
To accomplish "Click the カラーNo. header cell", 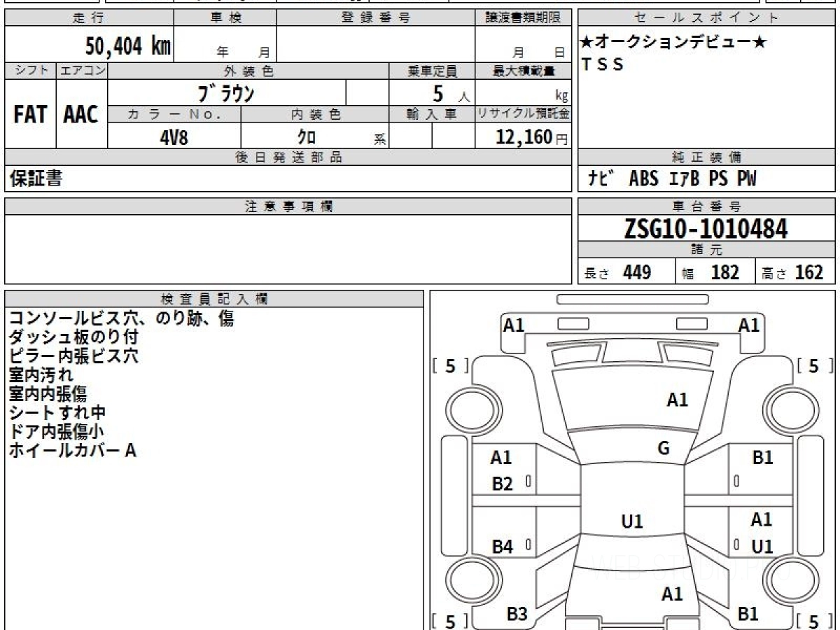I will tap(174, 114).
